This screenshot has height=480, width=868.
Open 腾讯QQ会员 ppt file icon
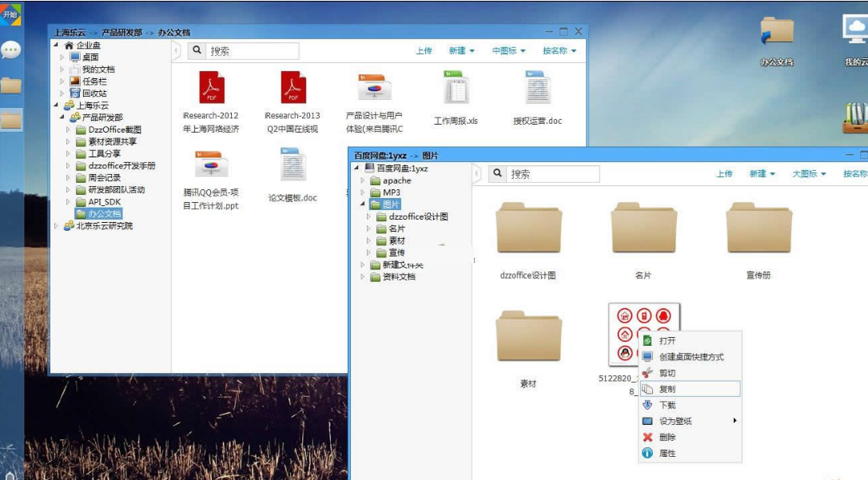pos(212,164)
